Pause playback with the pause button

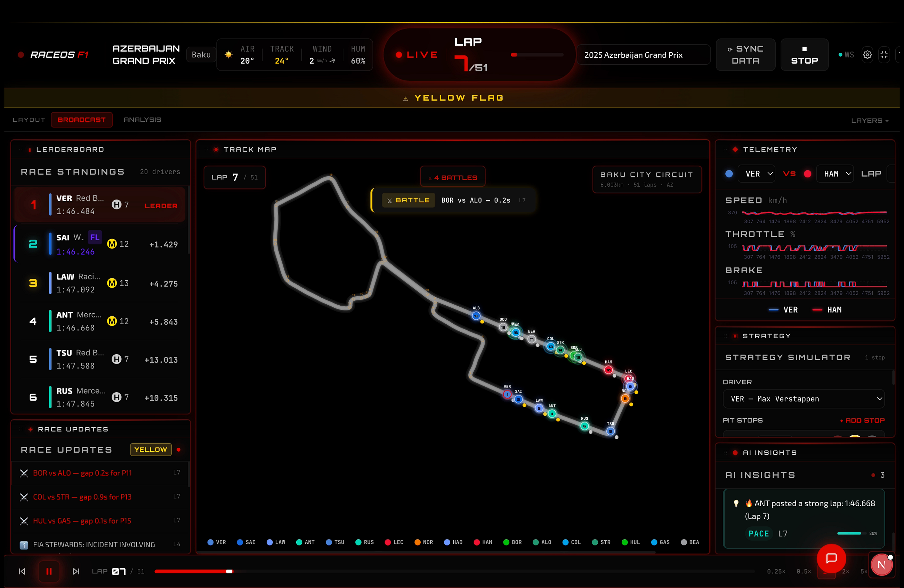49,571
